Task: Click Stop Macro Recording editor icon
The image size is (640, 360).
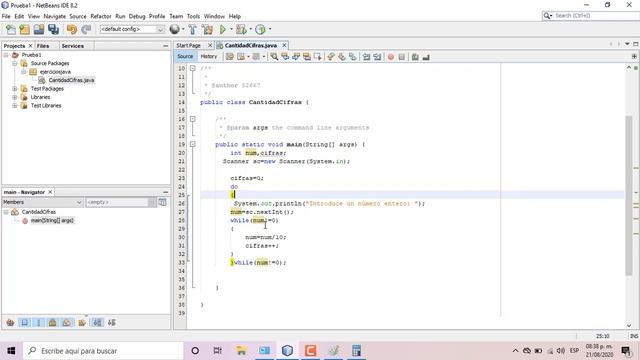Action: coord(402,57)
